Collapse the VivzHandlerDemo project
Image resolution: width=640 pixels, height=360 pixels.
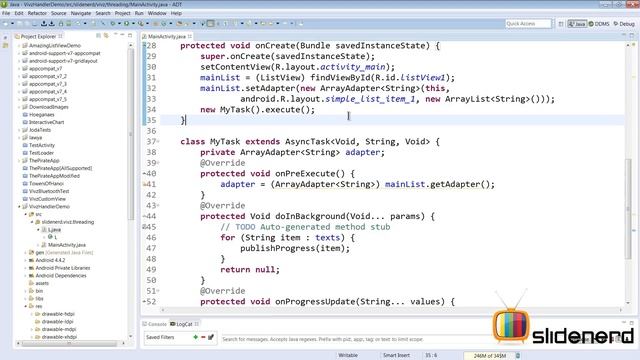point(19,207)
